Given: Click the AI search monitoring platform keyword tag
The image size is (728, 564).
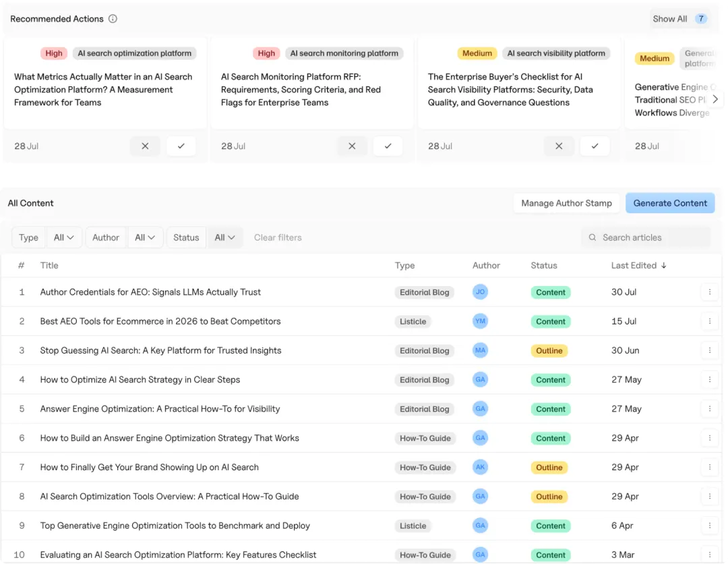Looking at the screenshot, I should pyautogui.click(x=344, y=53).
